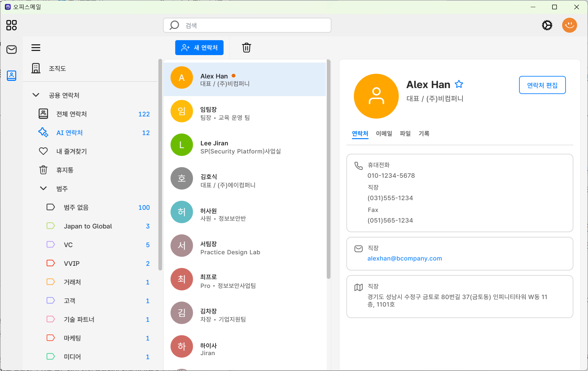The image size is (588, 371).
Task: Open the mail icon in left rail
Action: coord(12,49)
